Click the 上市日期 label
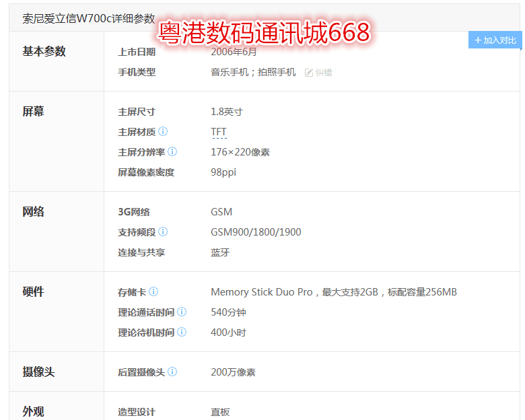The height and width of the screenshot is (420, 525). point(137,52)
